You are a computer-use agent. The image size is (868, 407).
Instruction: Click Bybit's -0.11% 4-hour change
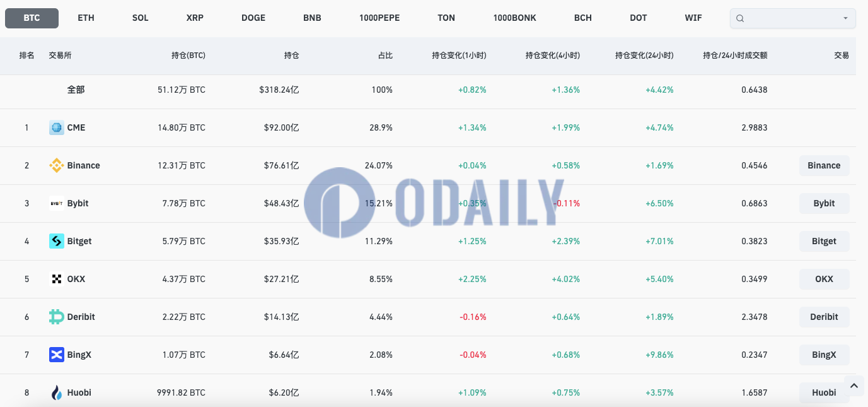[567, 203]
